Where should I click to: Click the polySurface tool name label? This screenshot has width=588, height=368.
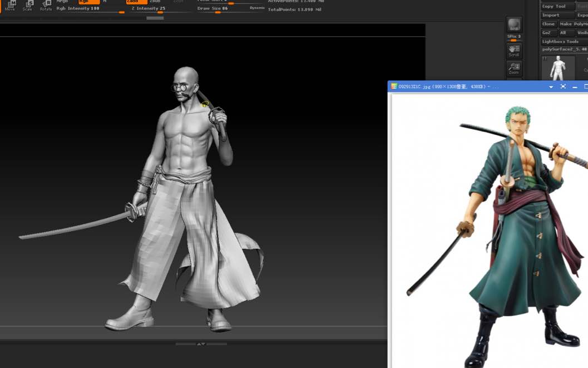coord(565,49)
